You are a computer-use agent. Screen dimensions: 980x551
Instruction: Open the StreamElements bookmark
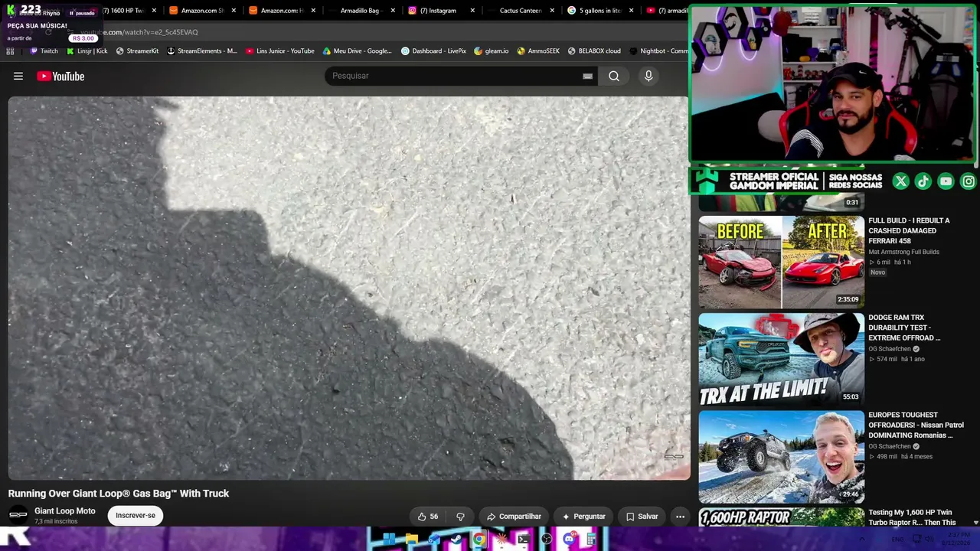[202, 51]
